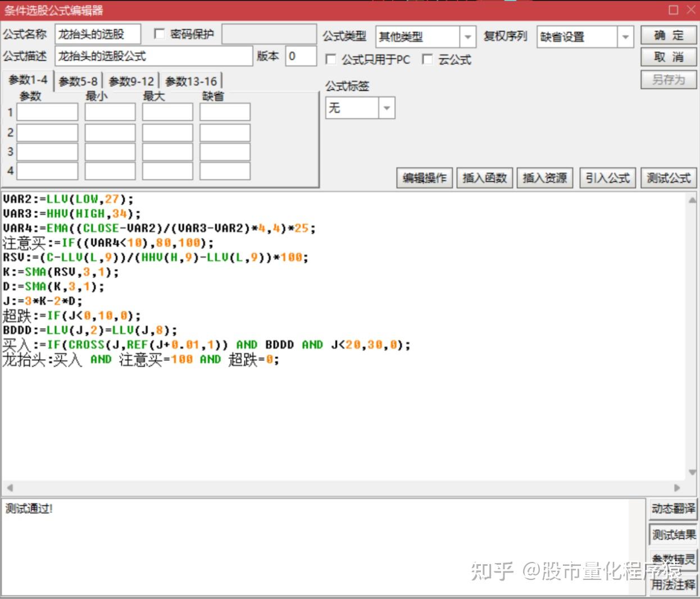Click the D:=SMA(K,3,1); code line
Image resolution: width=700 pixels, height=599 pixels.
(x=53, y=287)
